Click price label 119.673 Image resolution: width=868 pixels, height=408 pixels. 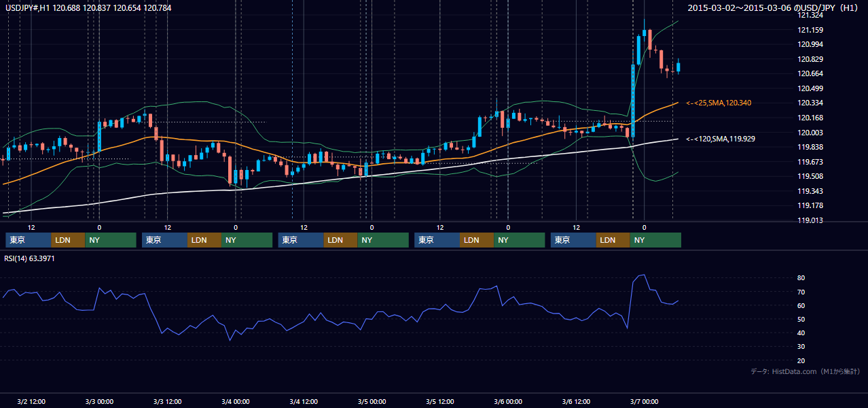click(810, 162)
